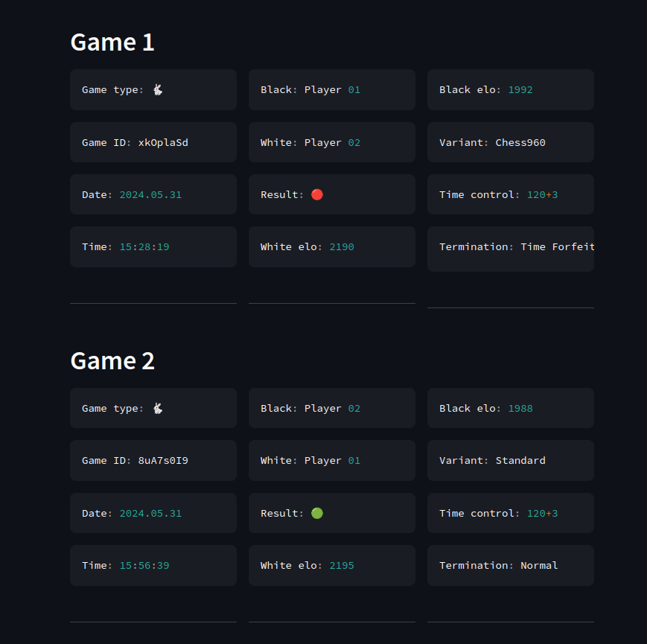The height and width of the screenshot is (644, 647).
Task: Select the Game ID 8uA7s0I9 card
Action: (153, 460)
